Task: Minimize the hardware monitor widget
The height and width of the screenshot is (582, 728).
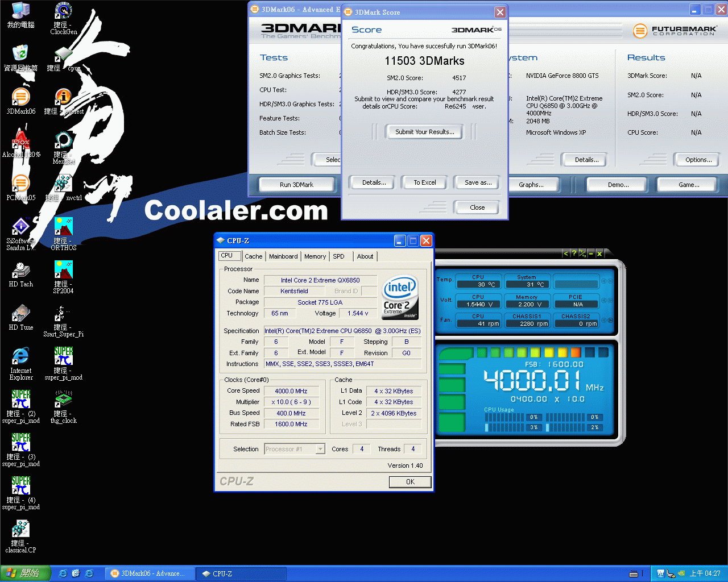Action: [x=591, y=253]
